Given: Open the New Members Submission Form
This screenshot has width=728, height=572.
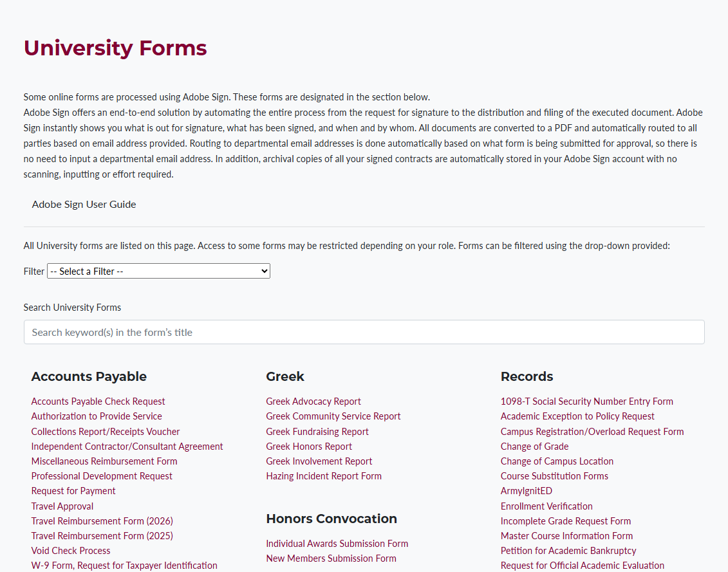Looking at the screenshot, I should tap(331, 558).
